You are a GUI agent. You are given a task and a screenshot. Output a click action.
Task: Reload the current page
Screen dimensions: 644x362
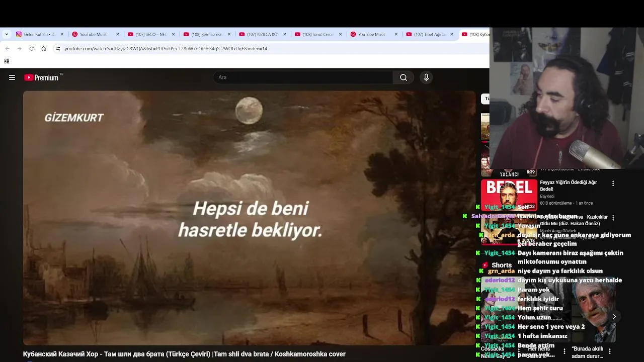click(31, 49)
